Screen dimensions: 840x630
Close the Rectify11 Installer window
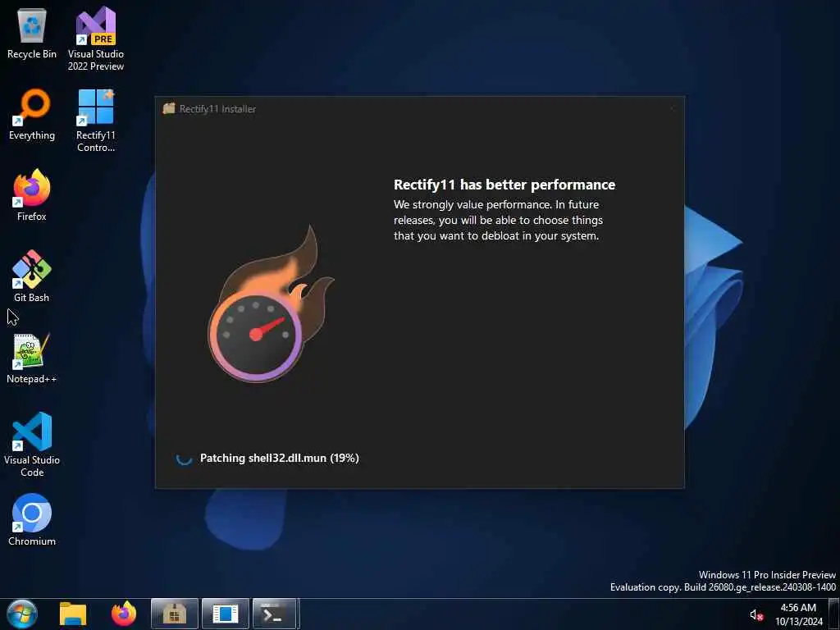click(672, 109)
